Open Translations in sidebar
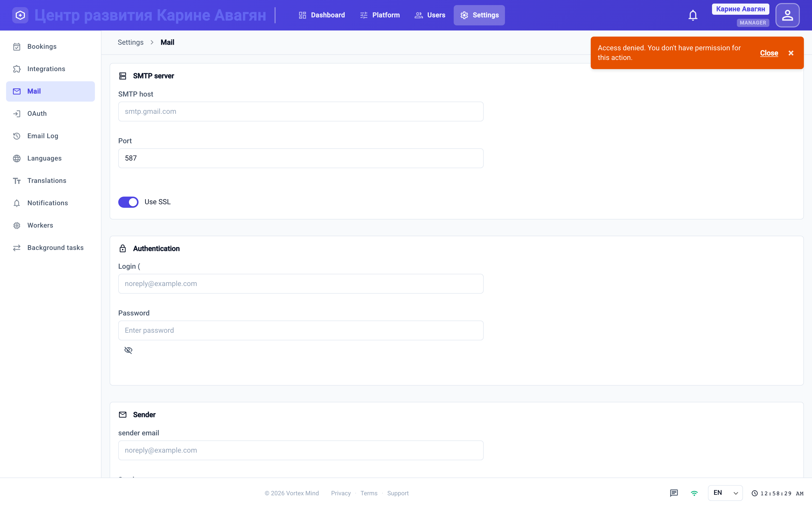Screen dimensions: 812x508 [x=50, y=181]
